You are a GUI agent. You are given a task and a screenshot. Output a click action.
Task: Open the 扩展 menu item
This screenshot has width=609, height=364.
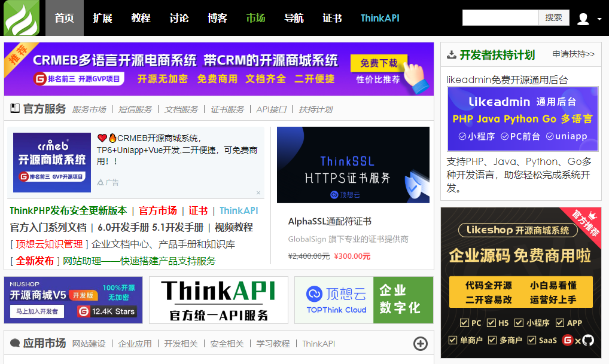(102, 18)
